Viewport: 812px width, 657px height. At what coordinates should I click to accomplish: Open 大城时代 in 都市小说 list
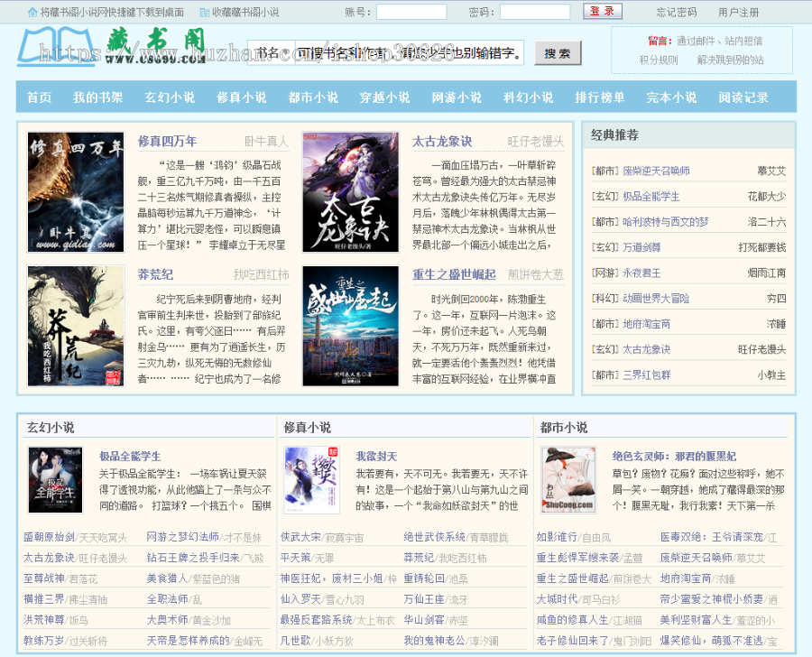tap(558, 599)
